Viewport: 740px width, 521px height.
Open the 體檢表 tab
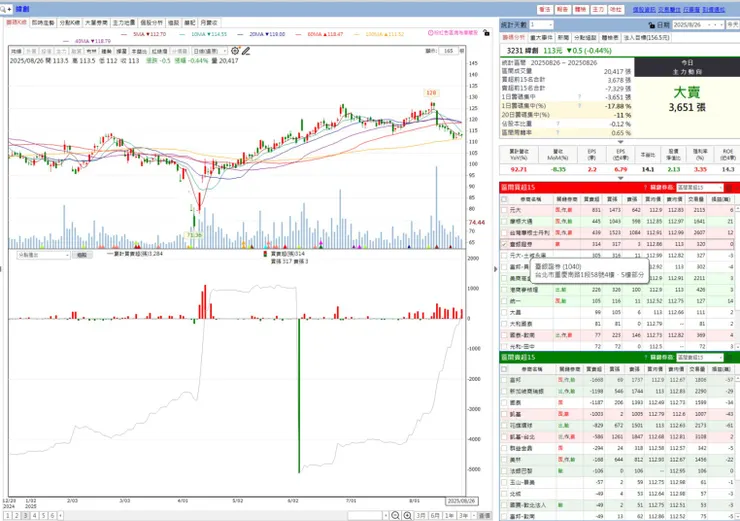(x=610, y=37)
